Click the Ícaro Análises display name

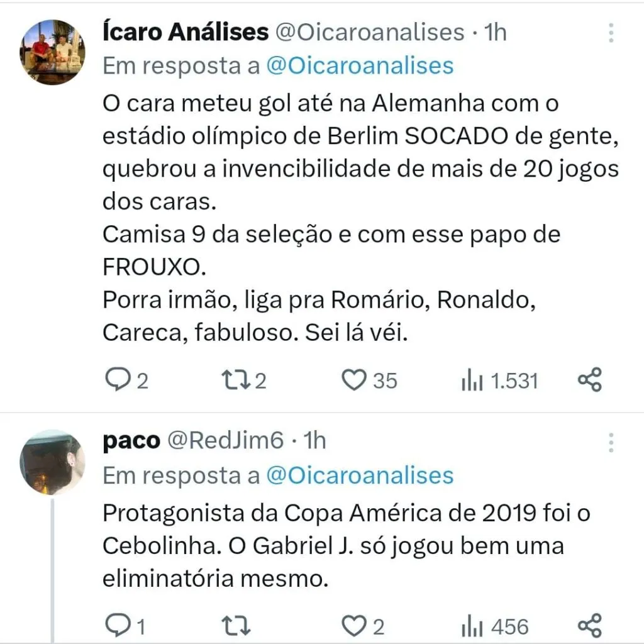click(x=186, y=32)
